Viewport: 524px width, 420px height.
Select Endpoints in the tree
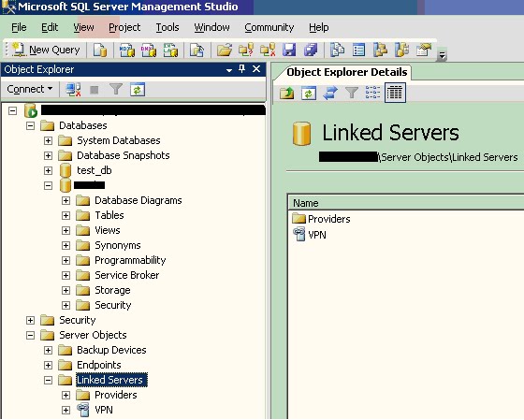click(99, 365)
